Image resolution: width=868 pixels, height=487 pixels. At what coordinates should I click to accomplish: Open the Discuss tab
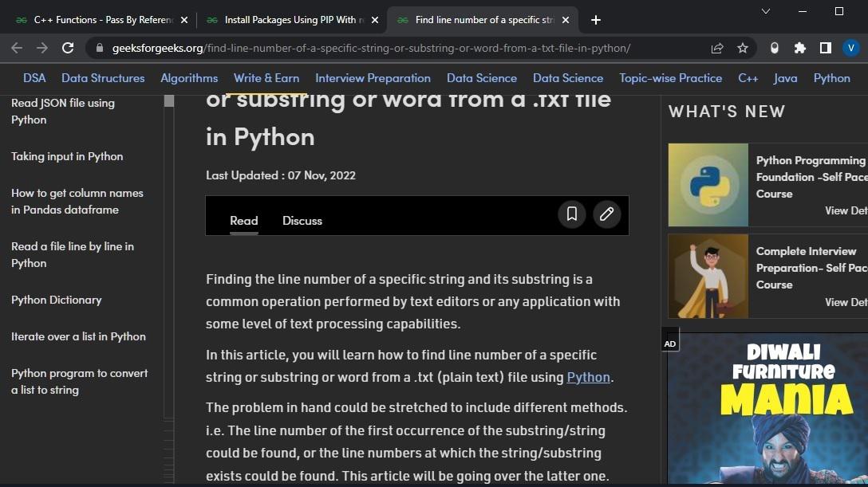(x=302, y=221)
